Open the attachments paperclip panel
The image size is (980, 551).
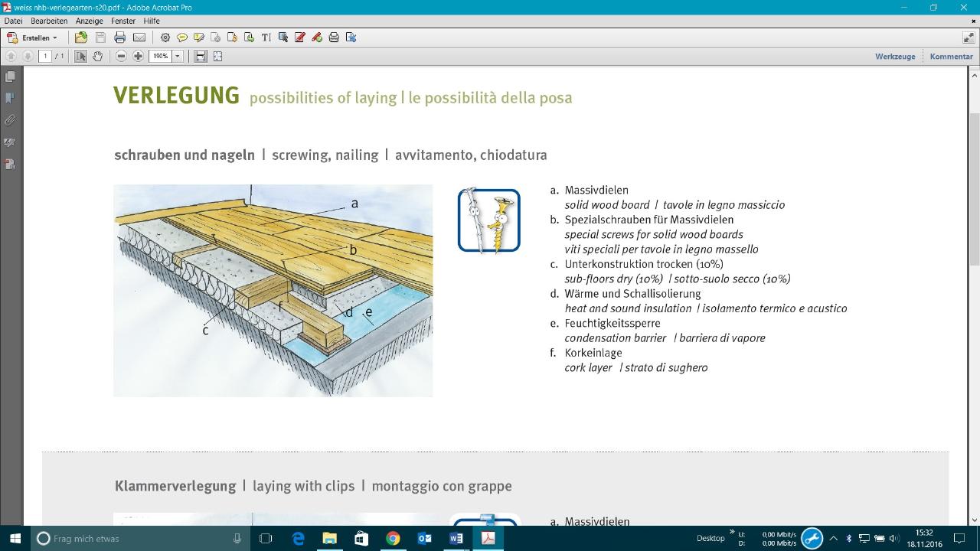pyautogui.click(x=10, y=120)
